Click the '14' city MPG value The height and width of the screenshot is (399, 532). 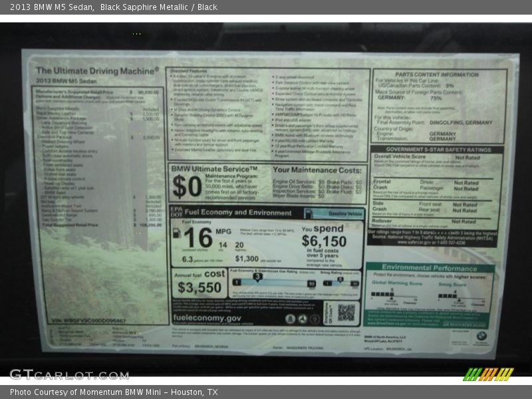point(223,245)
